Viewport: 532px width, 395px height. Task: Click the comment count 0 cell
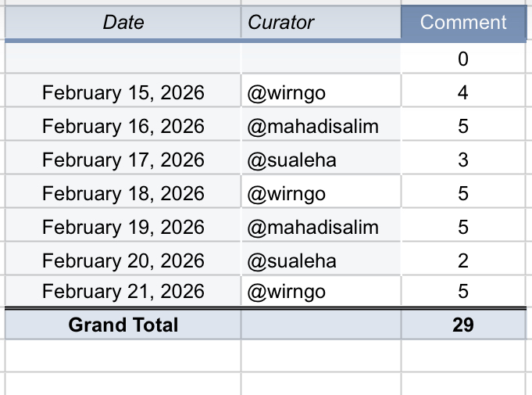(463, 59)
